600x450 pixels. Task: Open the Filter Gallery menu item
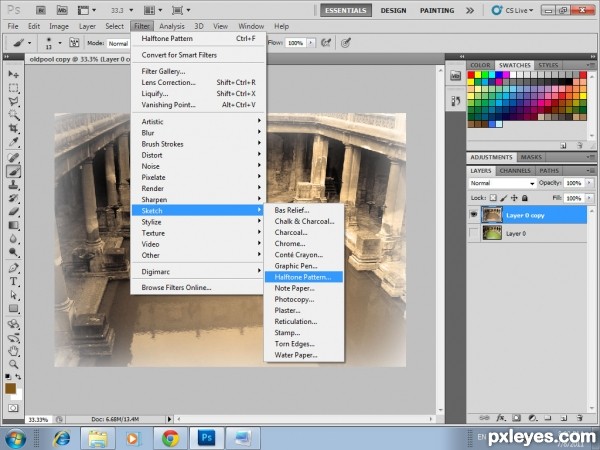pos(163,71)
